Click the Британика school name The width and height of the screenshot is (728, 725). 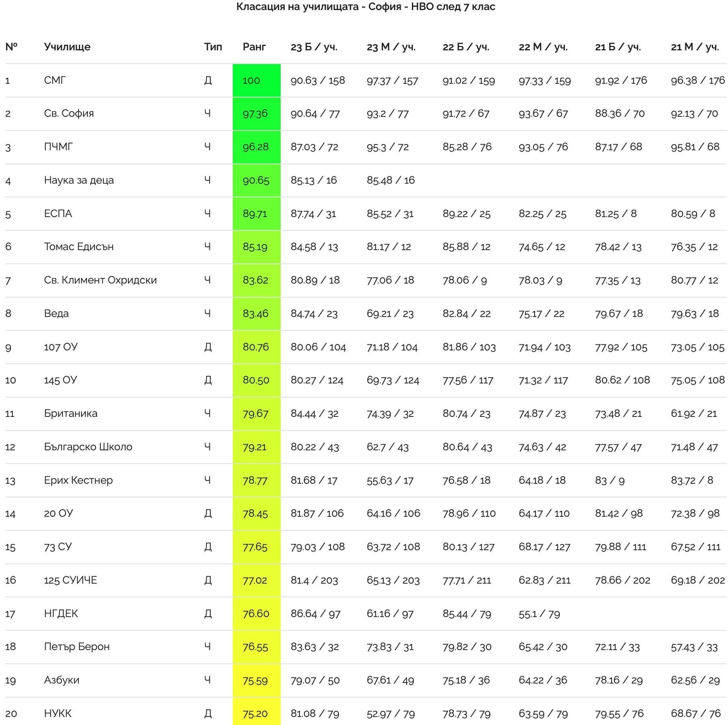pos(71,413)
